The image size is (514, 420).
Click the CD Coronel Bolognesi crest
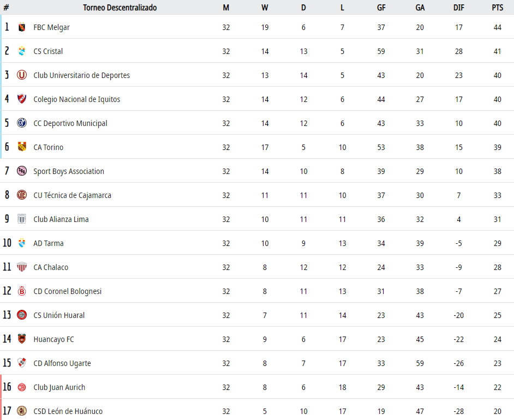(x=22, y=291)
